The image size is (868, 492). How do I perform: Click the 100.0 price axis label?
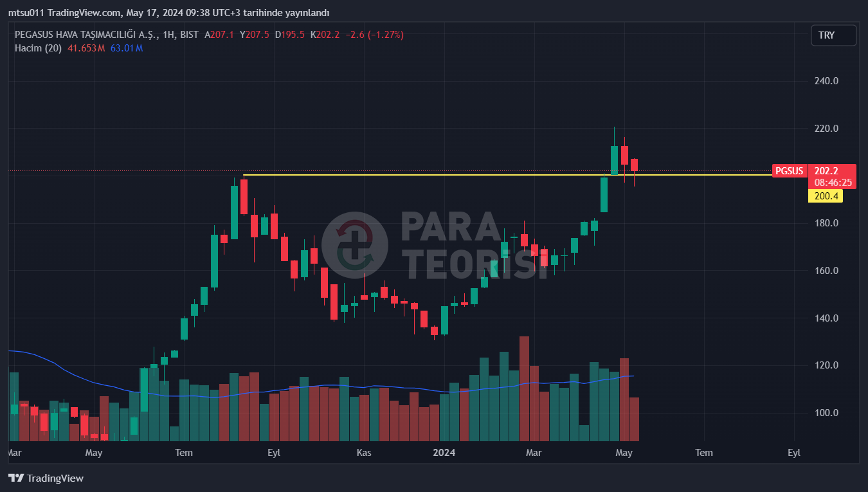coord(826,413)
